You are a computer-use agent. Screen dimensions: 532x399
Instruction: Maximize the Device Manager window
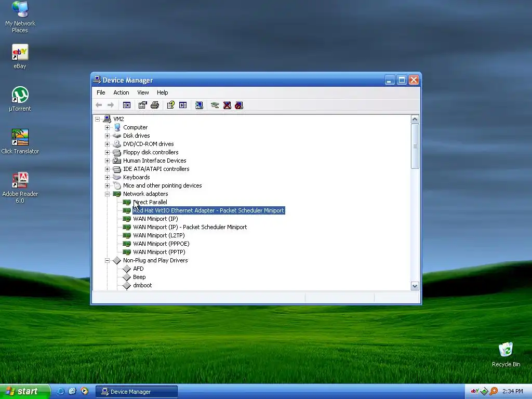402,80
